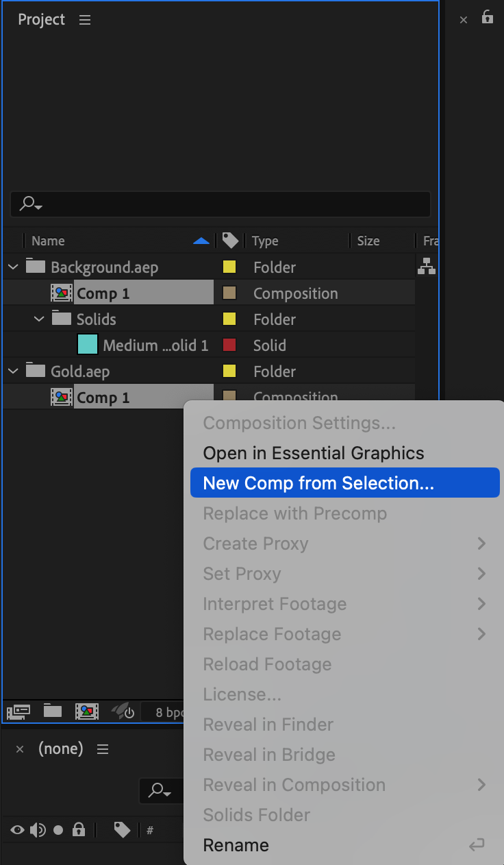Open the Project panel hamburger menu
The width and height of the screenshot is (504, 865).
pos(85,21)
